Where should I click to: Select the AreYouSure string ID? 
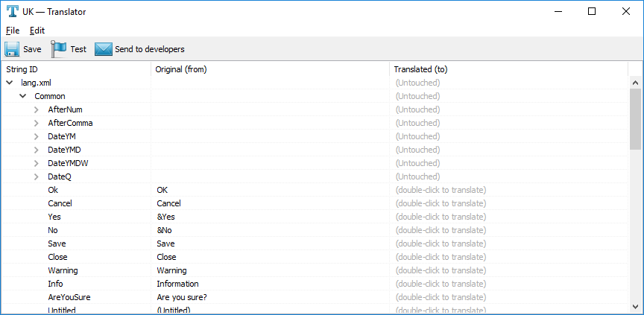pyautogui.click(x=69, y=297)
